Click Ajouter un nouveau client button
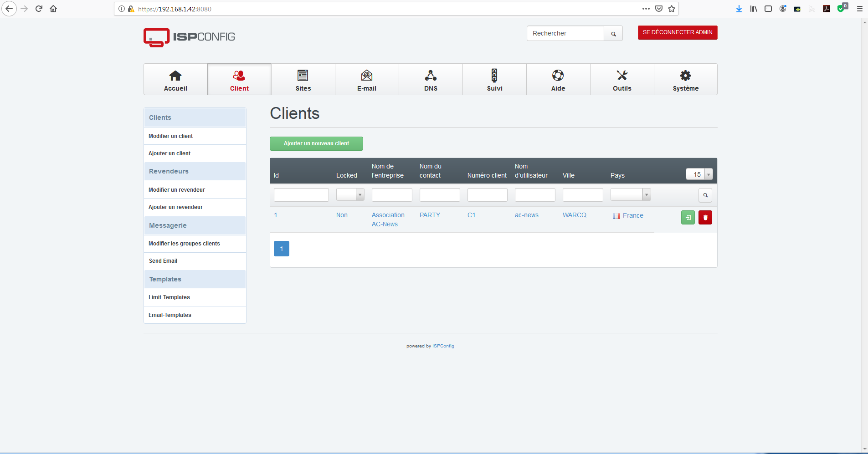This screenshot has width=868, height=454. pos(316,143)
